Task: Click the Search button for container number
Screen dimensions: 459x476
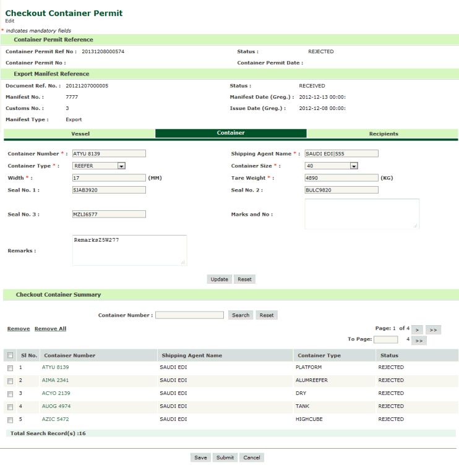Action: 240,315
